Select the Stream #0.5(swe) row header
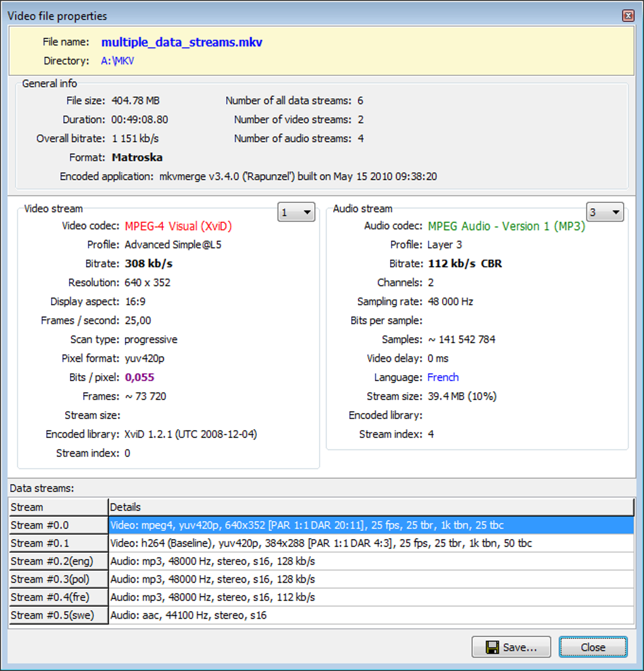 point(59,615)
